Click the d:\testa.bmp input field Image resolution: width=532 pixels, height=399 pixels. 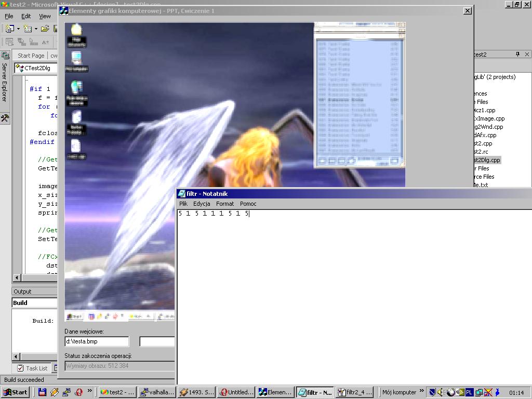pos(97,341)
